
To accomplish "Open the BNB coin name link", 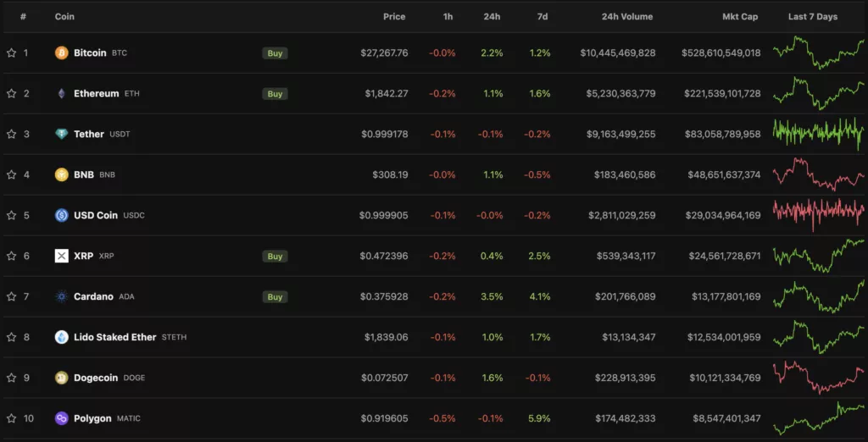I will pos(84,174).
